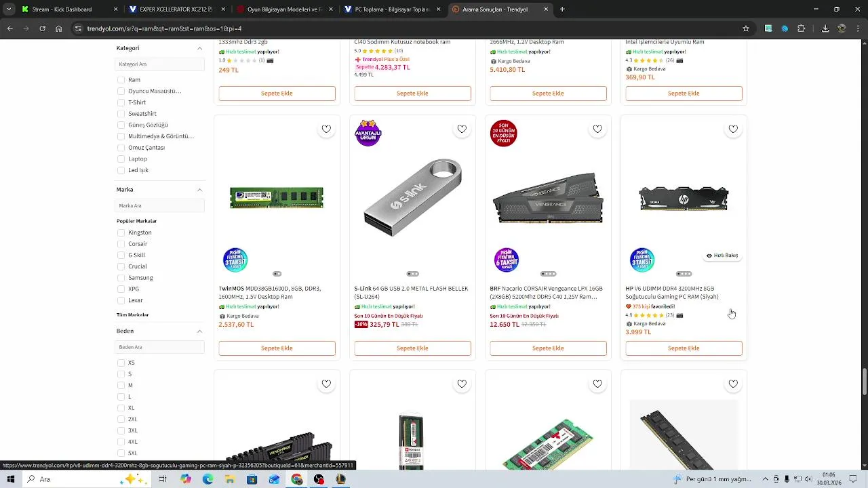Check the Led Işık category checkbox
The width and height of the screenshot is (868, 488).
tap(121, 170)
